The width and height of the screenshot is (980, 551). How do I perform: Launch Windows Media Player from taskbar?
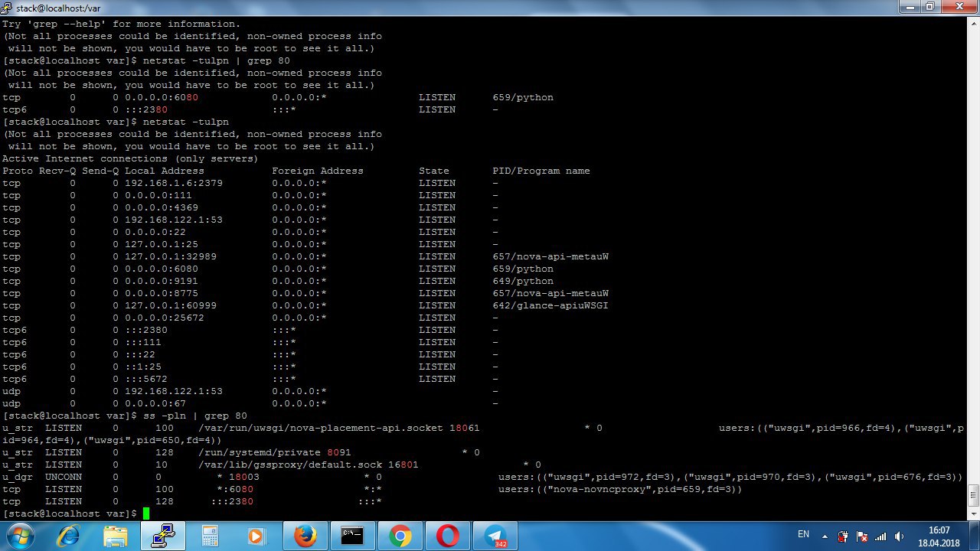click(258, 536)
